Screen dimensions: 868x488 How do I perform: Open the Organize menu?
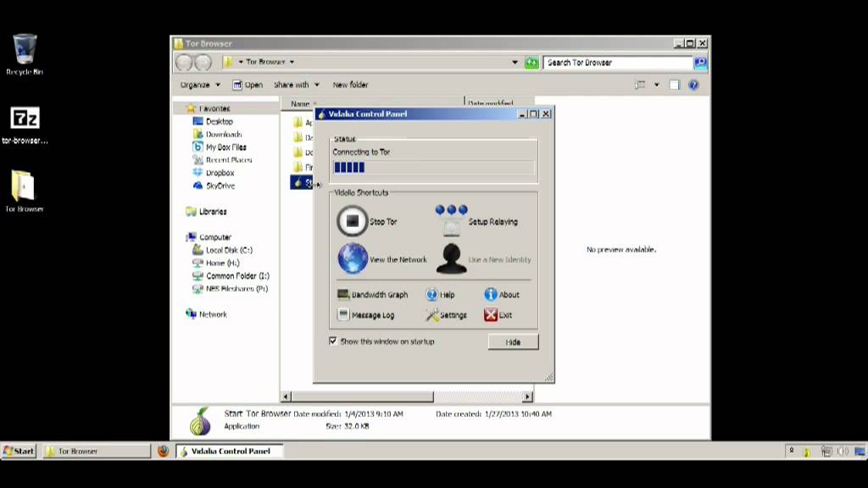(200, 85)
